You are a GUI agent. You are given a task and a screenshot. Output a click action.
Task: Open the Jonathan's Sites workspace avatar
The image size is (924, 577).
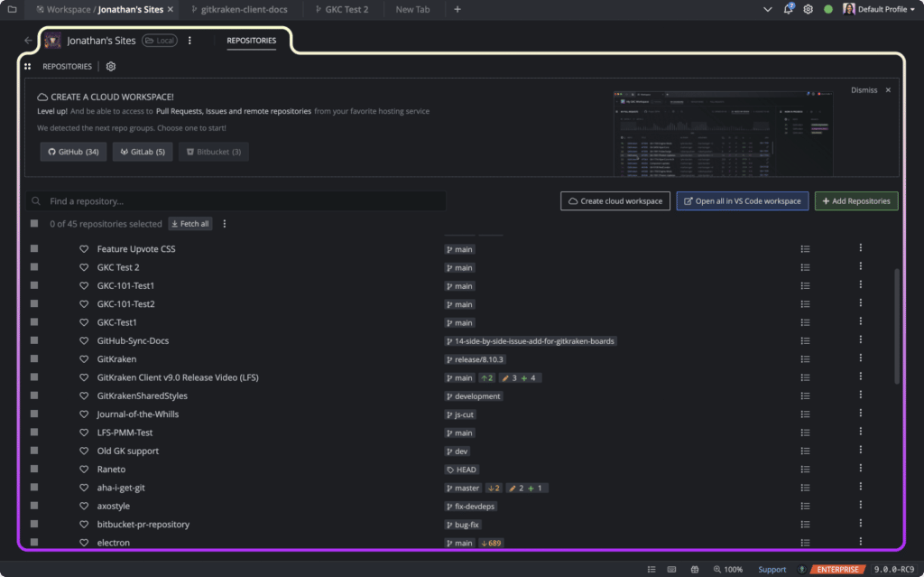[52, 41]
